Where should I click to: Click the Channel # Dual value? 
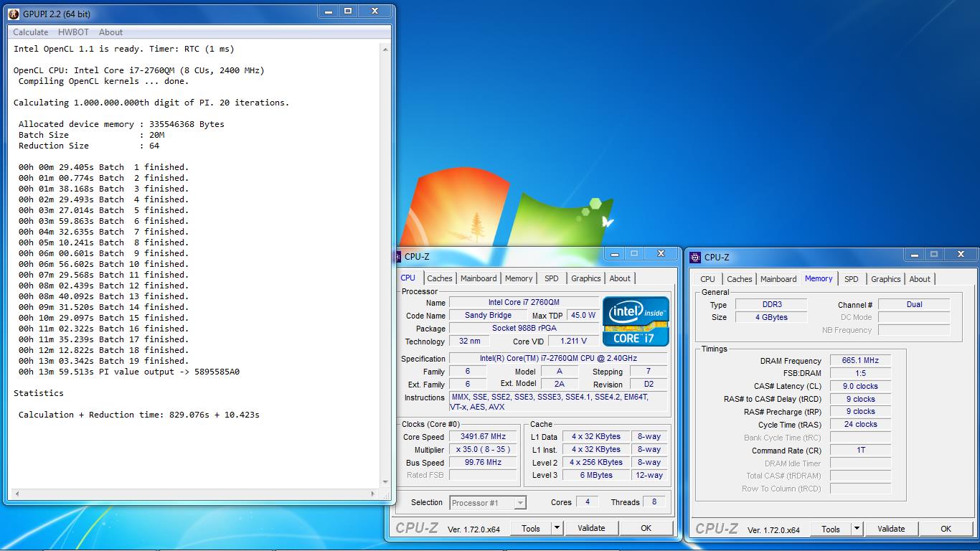914,304
